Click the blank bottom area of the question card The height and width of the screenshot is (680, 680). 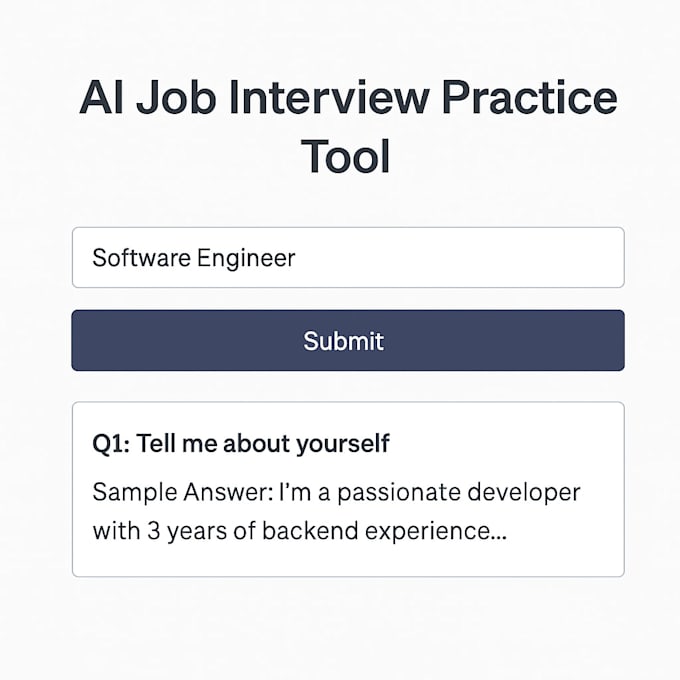pyautogui.click(x=348, y=560)
